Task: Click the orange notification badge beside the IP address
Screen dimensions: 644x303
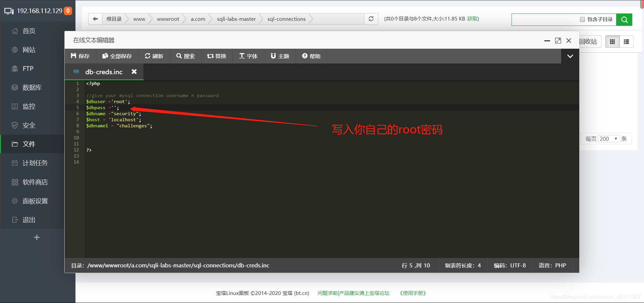Action: pyautogui.click(x=68, y=11)
